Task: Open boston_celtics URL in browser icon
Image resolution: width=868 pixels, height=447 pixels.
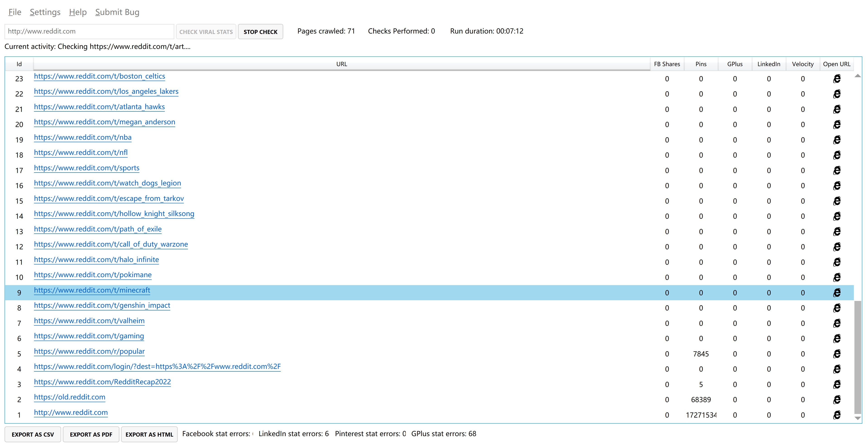Action: pyautogui.click(x=837, y=79)
